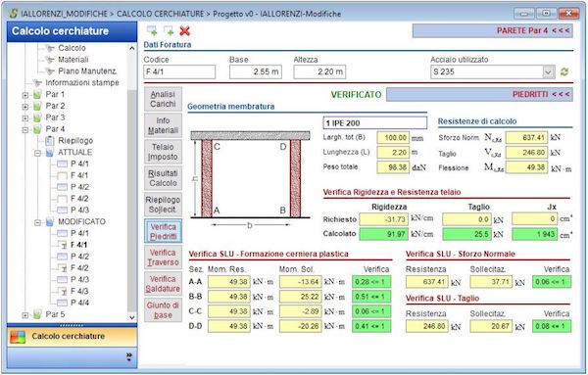
Task: Expand the Par 5 tree node
Action: (25, 315)
